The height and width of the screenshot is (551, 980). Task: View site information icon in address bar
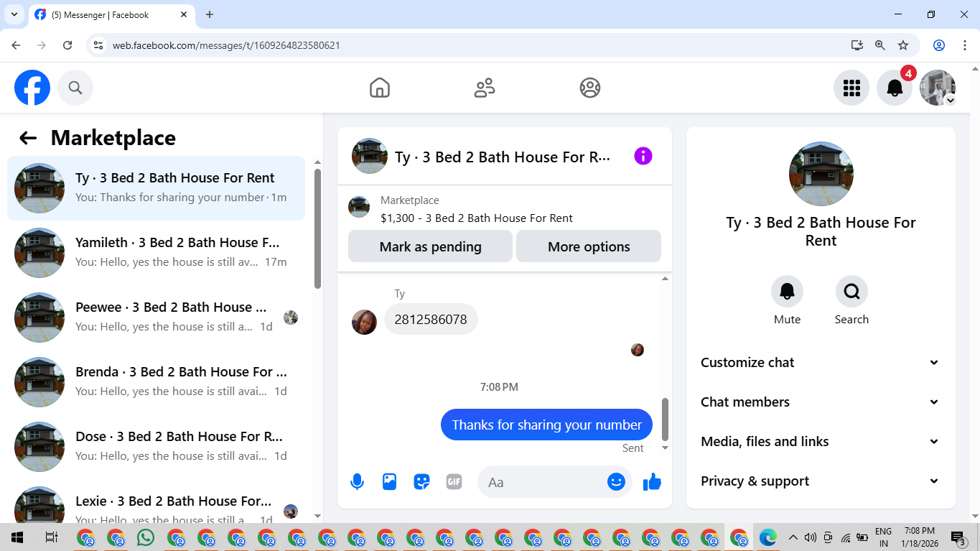coord(99,45)
